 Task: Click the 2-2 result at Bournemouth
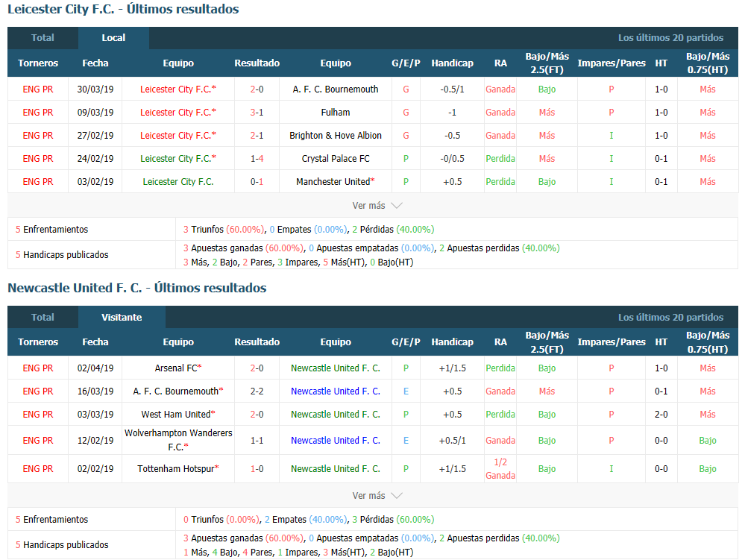[x=257, y=391]
